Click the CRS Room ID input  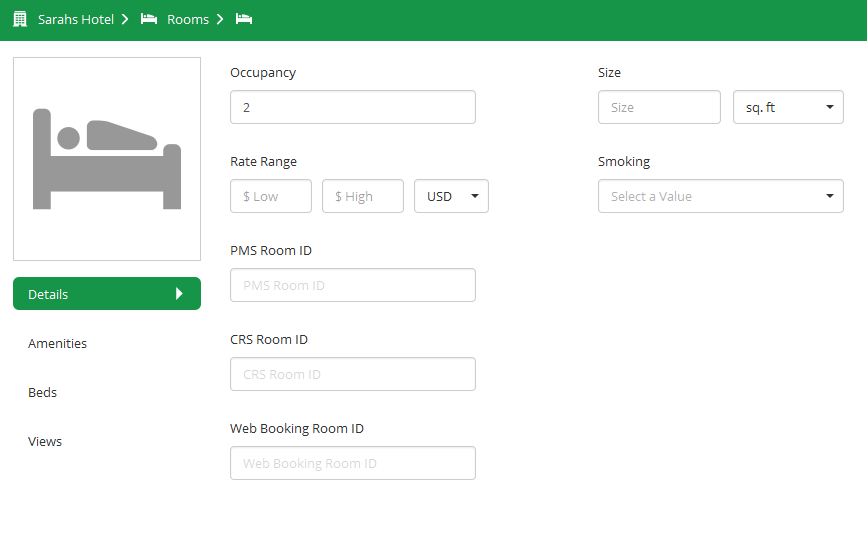(x=353, y=374)
